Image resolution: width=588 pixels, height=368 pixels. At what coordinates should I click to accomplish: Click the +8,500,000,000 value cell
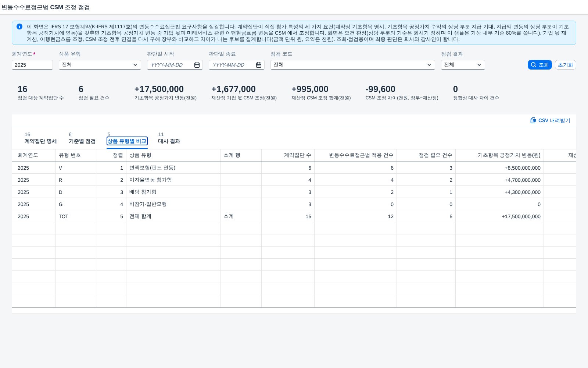(x=500, y=168)
